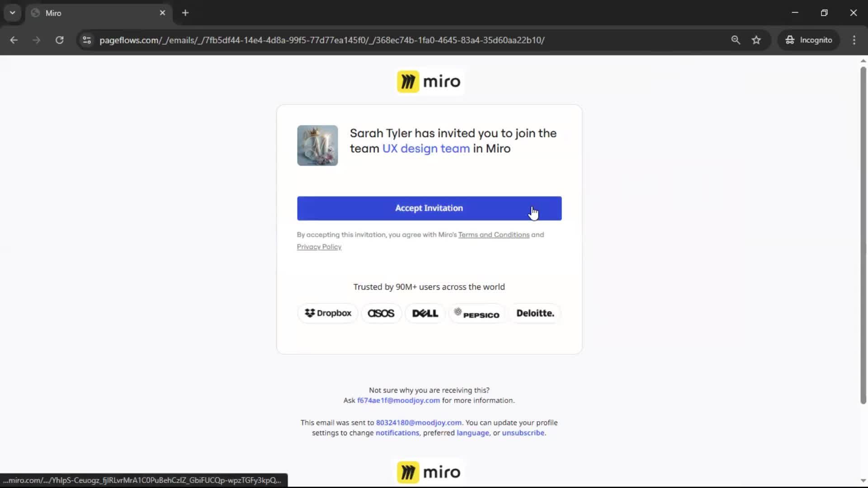Screen dimensions: 868x488
Task: Close the Miro tab
Action: (x=162, y=13)
